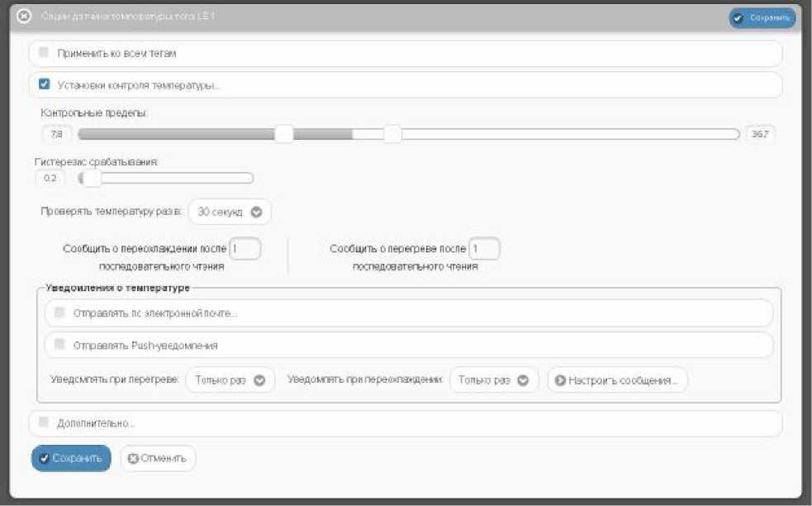Click the 'Проверять температуру раз в' label
Viewport: 812px width, 506px height.
(x=111, y=212)
